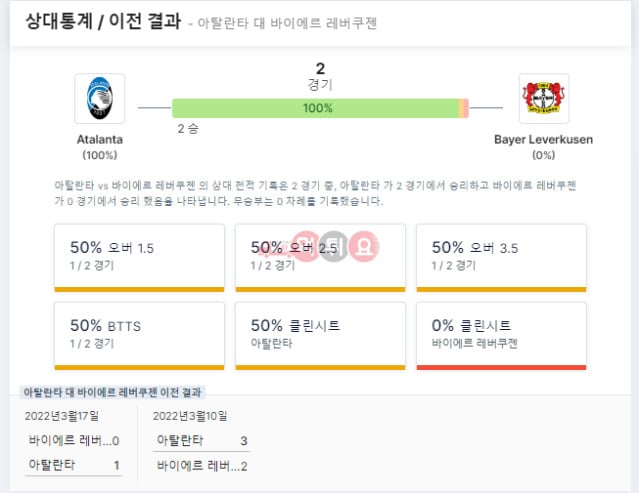
Task: Open the Bayer Leverkusen team name link
Action: 543,139
